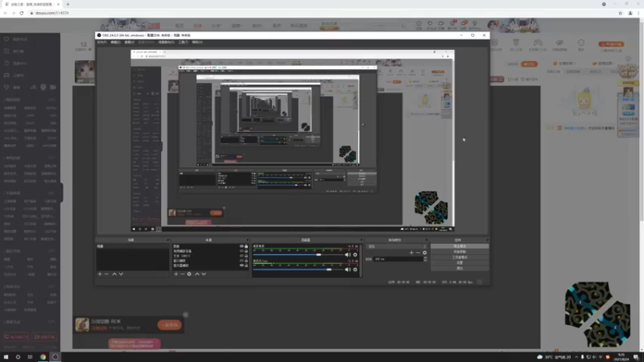Image resolution: width=644 pixels, height=362 pixels.
Task: Toggle lock on fifth source row
Action: [x=246, y=265]
